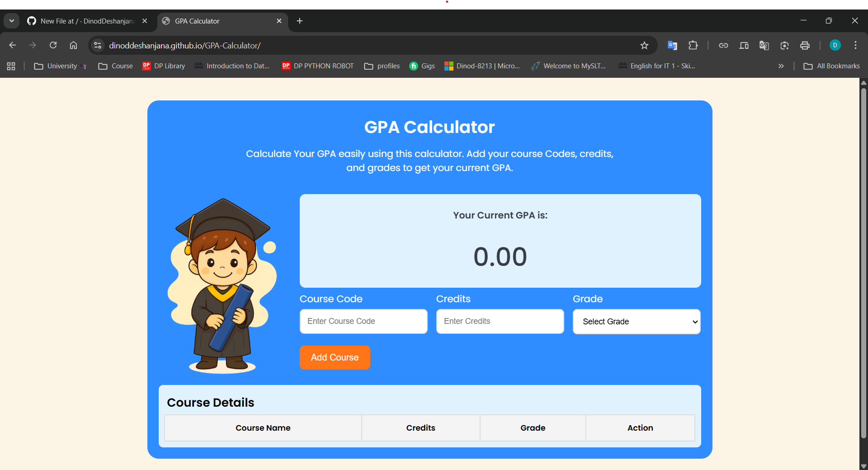Click the create link sharing icon
The image size is (868, 470).
pos(724,45)
